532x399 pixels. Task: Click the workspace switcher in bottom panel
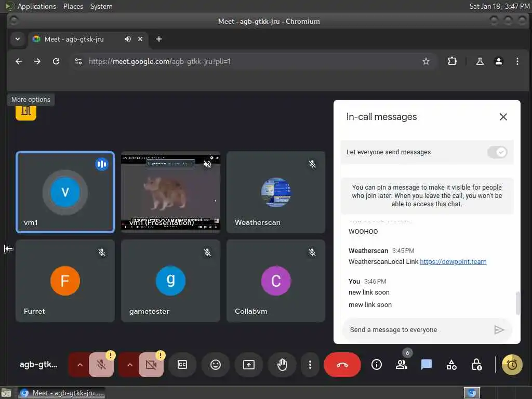point(472,393)
